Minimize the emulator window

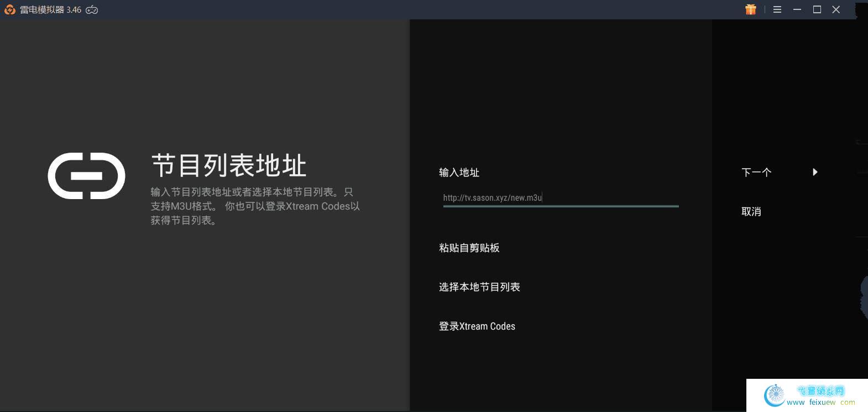[x=797, y=9]
